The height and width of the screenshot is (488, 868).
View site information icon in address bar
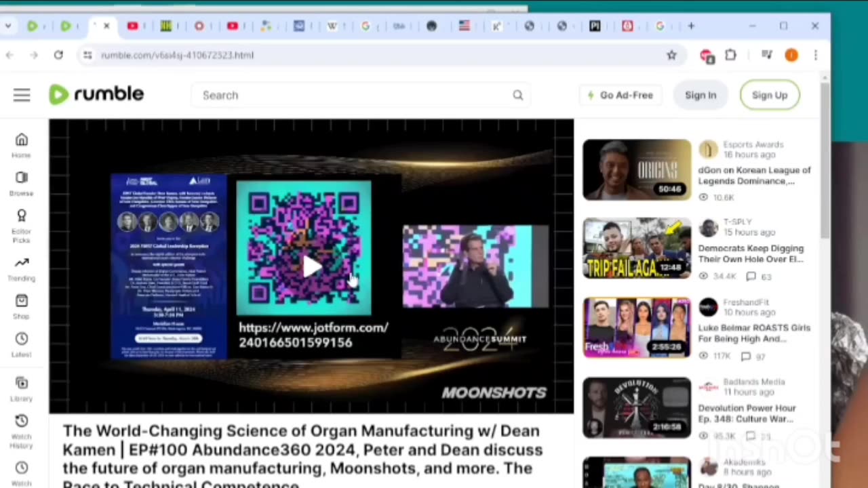pos(87,55)
